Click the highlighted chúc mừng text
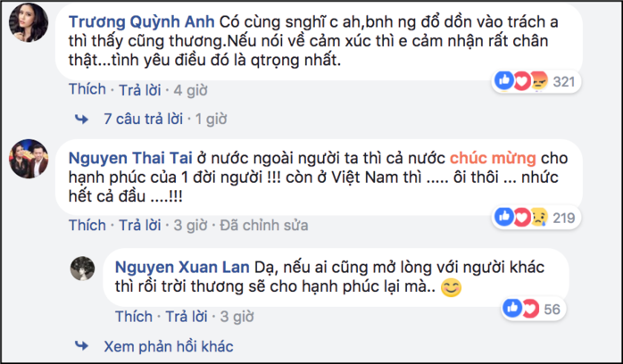This screenshot has width=623, height=364. click(x=493, y=158)
